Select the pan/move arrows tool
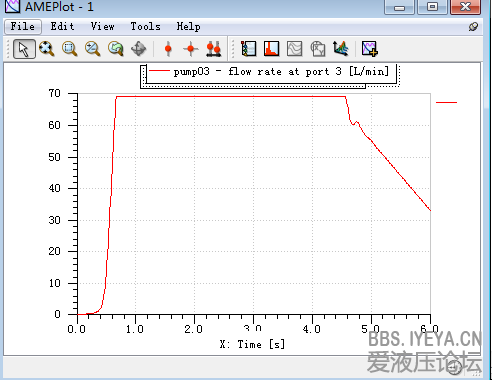This screenshot has width=492, height=380. pyautogui.click(x=139, y=49)
